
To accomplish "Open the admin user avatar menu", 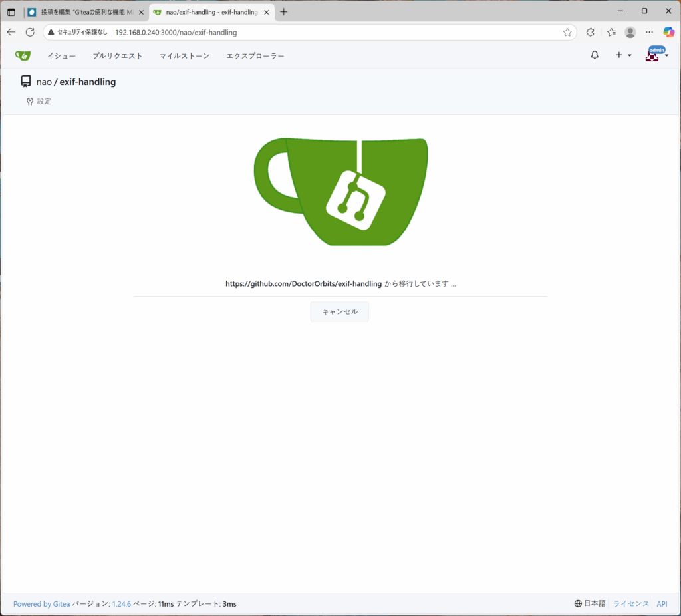I will tap(656, 55).
